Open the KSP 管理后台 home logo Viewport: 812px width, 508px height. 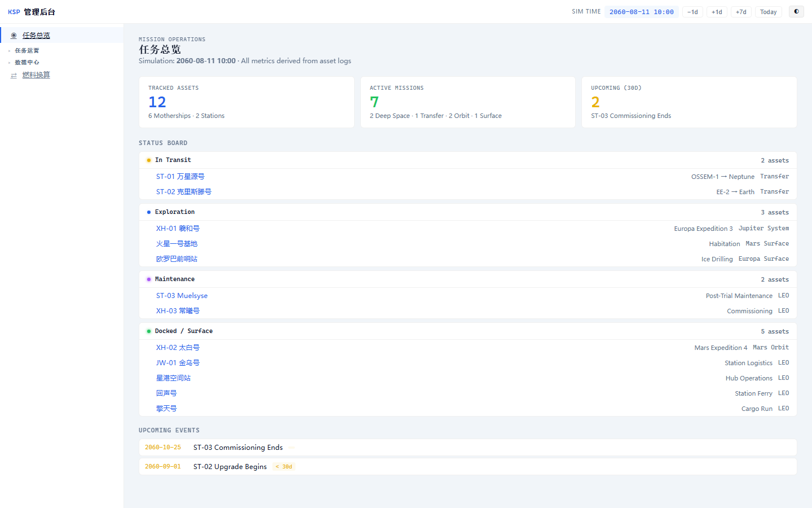[x=32, y=12]
